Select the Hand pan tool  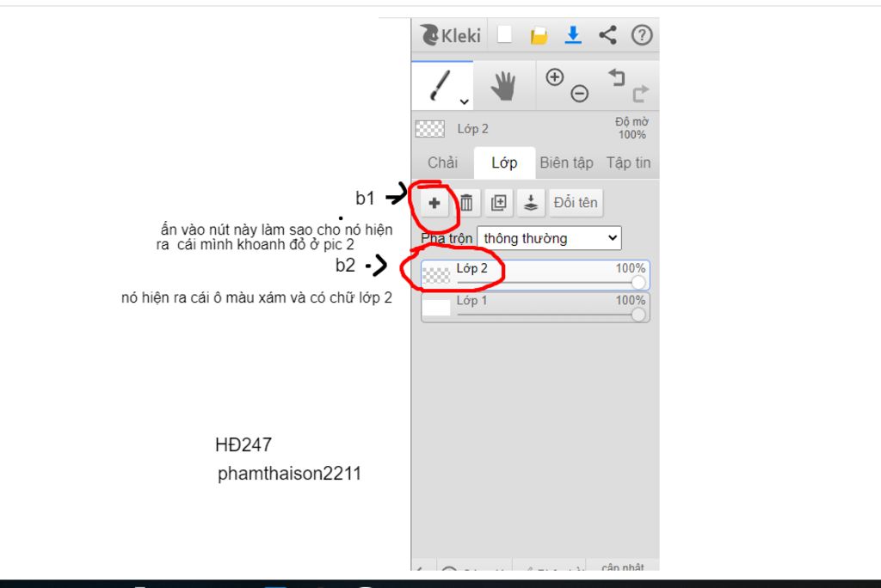point(503,86)
